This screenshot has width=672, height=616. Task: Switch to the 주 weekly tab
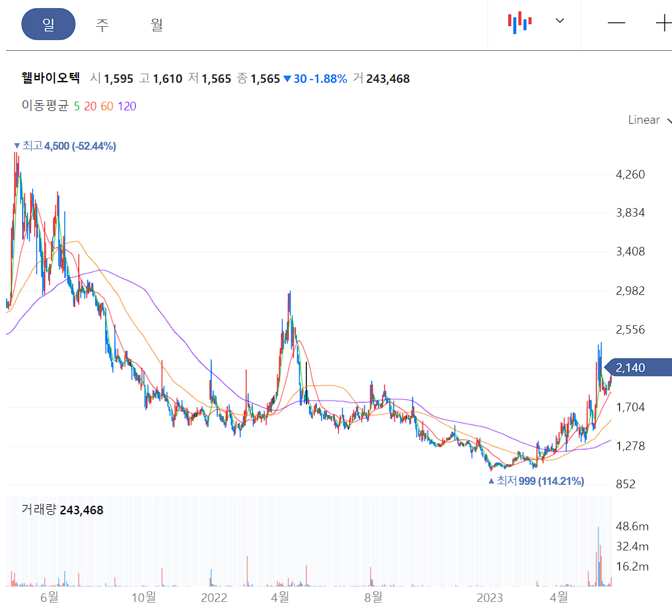[102, 23]
